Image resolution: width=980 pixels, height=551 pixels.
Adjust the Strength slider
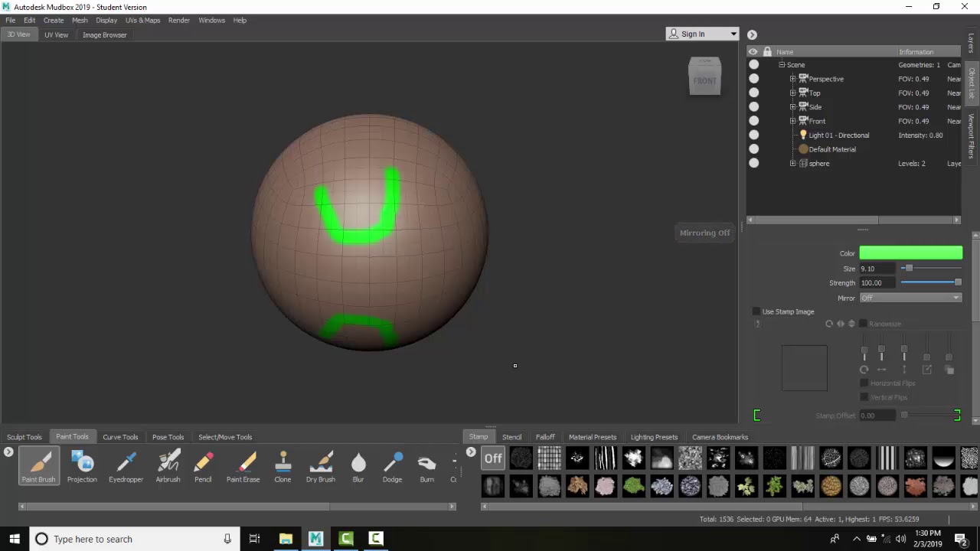click(x=931, y=282)
